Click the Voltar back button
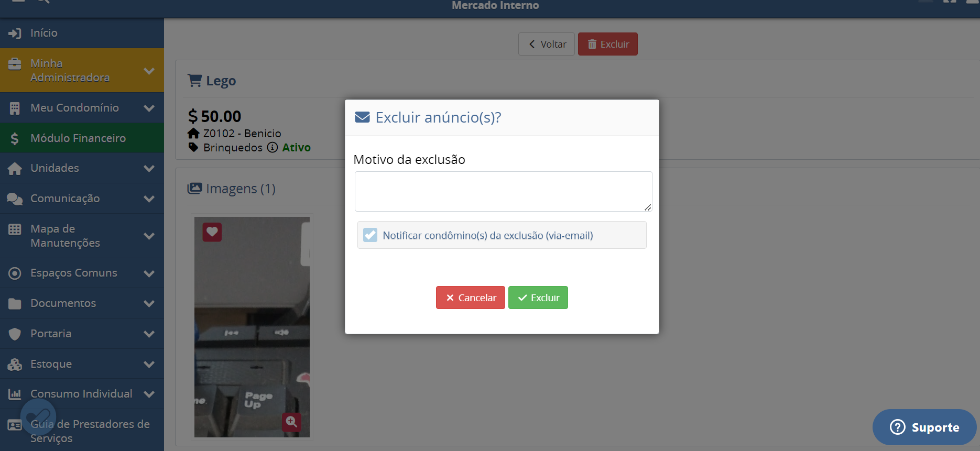Viewport: 980px width, 451px height. pyautogui.click(x=546, y=45)
